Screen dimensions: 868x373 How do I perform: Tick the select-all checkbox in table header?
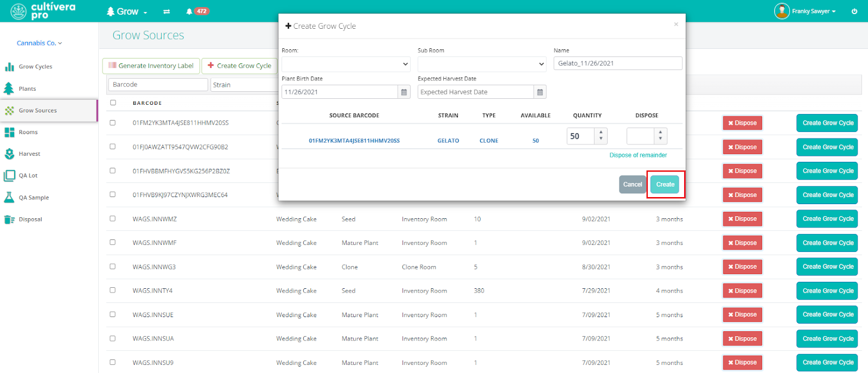[113, 103]
